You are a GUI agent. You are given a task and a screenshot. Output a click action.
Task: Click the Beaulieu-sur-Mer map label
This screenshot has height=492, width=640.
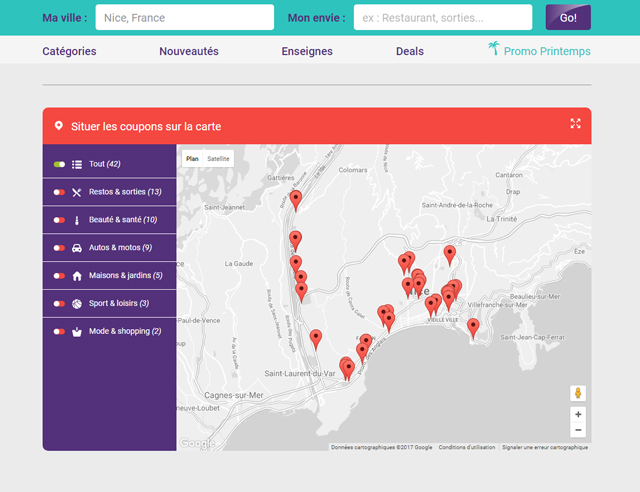[x=535, y=296]
